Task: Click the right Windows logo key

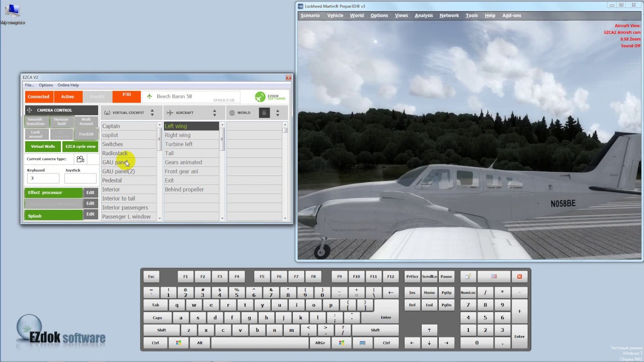Action: coord(342,343)
